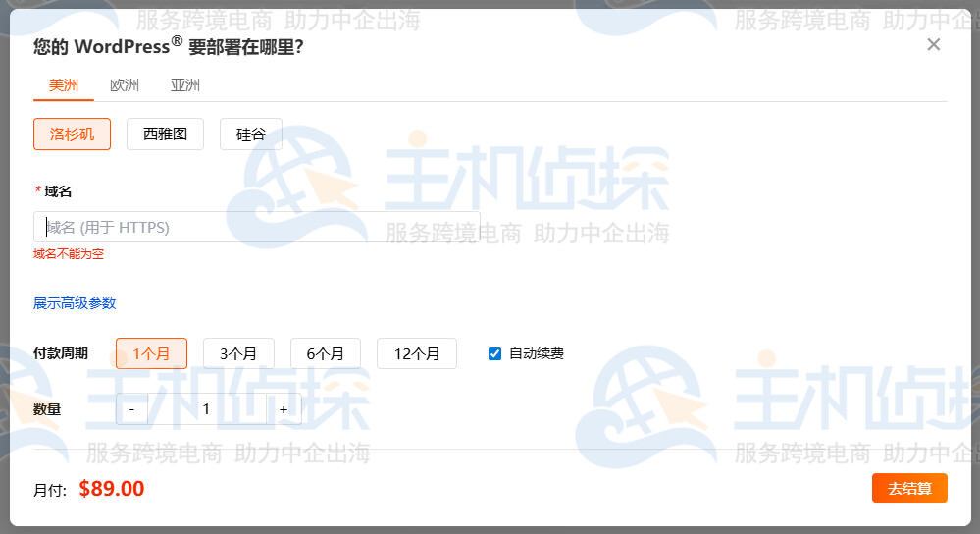Choose the 6个月 payment period
The width and height of the screenshot is (980, 534).
click(325, 354)
